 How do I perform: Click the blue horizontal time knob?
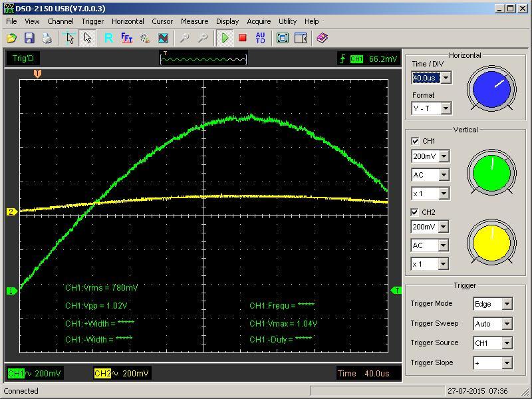[x=491, y=90]
